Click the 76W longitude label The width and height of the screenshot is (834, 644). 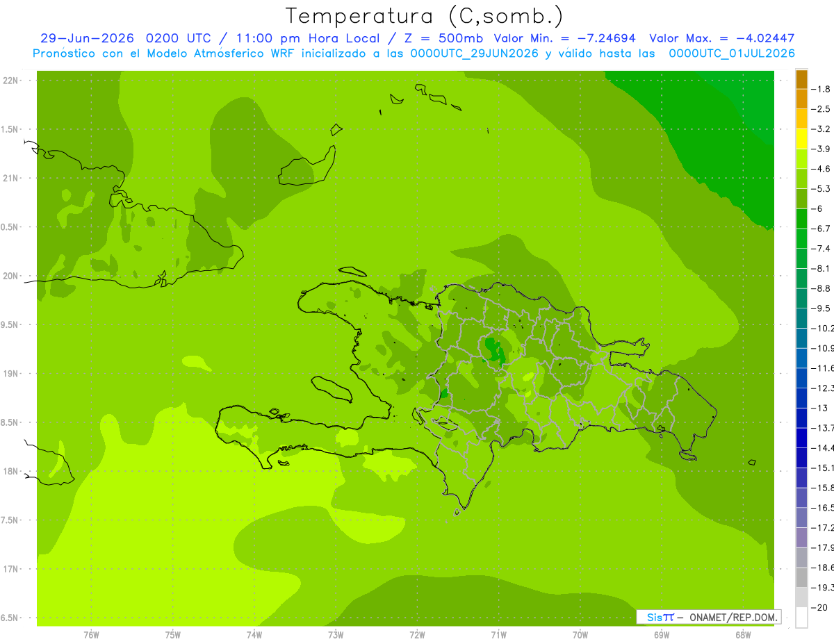tap(91, 634)
